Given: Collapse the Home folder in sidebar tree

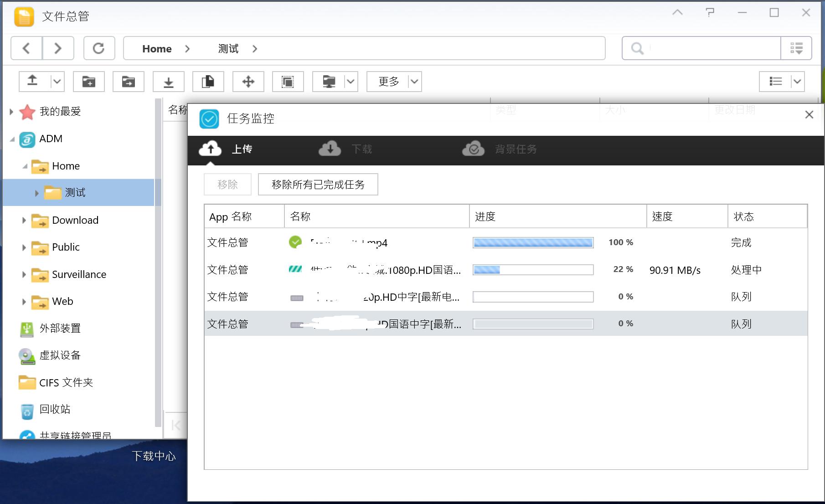Looking at the screenshot, I should [x=26, y=166].
